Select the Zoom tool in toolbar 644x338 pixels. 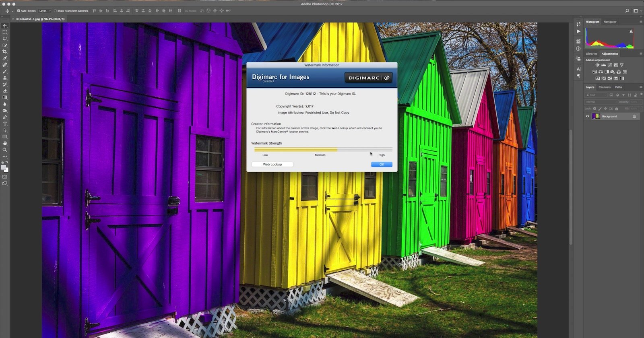click(5, 150)
